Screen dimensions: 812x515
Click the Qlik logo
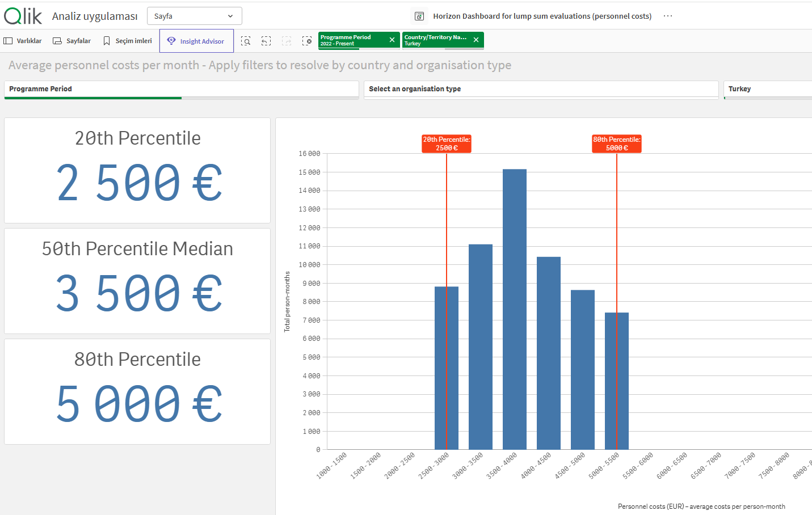click(x=22, y=15)
